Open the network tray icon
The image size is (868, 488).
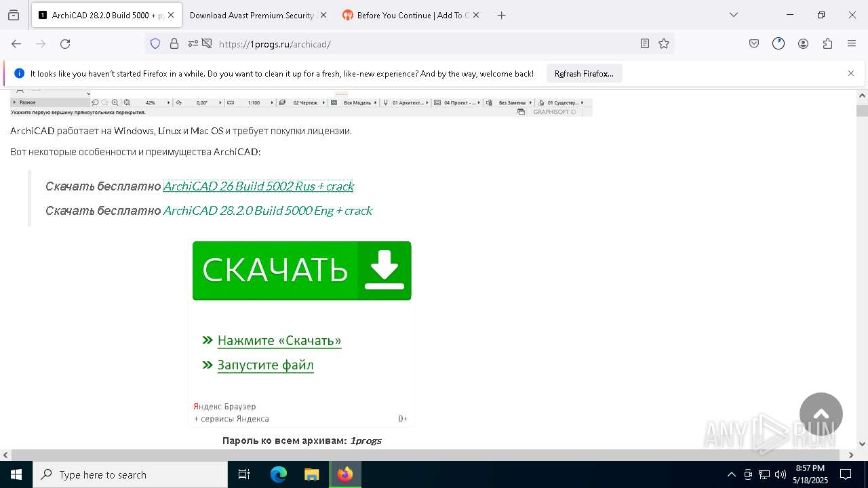coord(764,474)
